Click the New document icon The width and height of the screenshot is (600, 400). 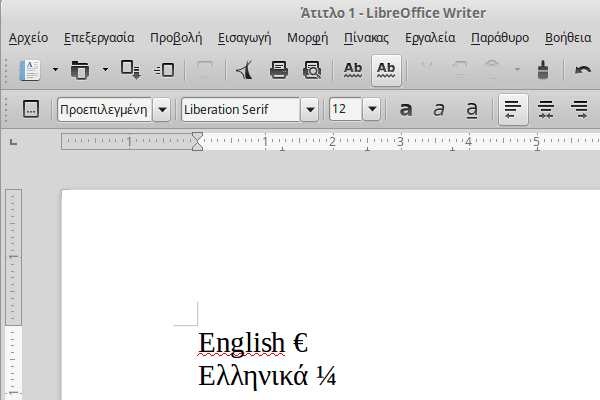[x=30, y=70]
